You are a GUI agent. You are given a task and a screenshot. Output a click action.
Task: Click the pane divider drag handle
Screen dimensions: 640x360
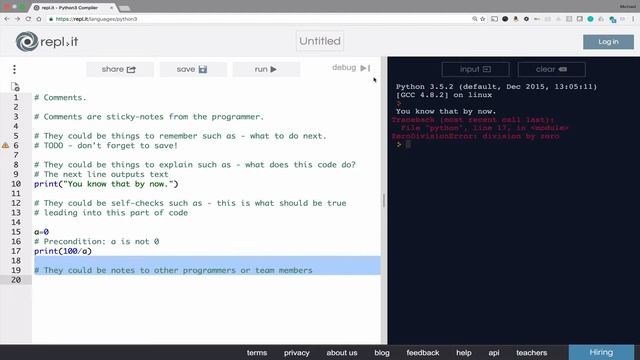pos(384,200)
